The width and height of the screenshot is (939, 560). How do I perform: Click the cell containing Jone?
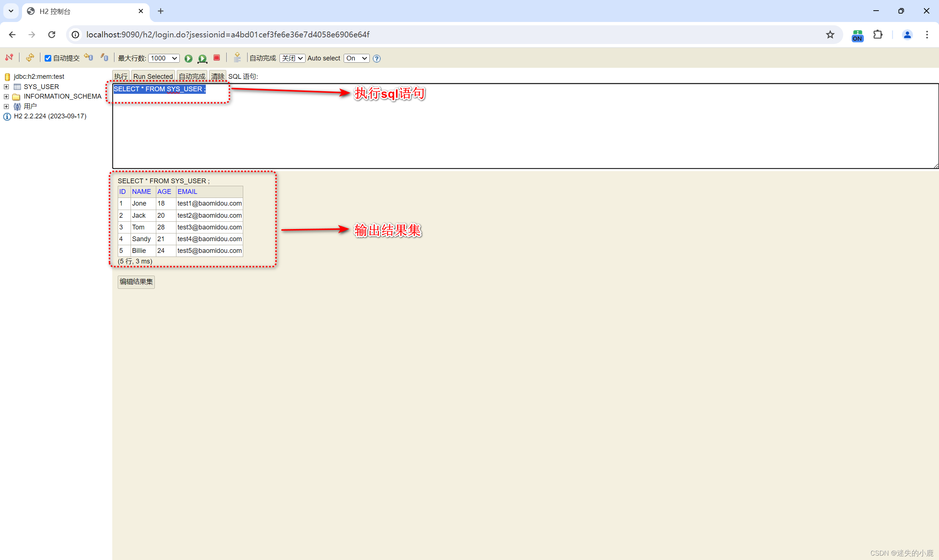143,203
